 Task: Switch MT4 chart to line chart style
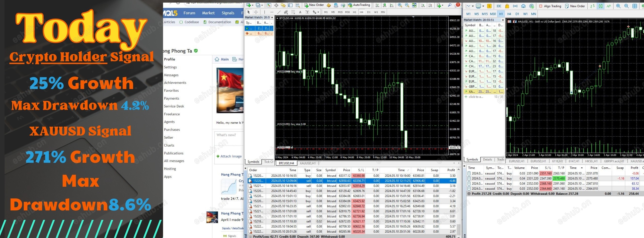click(x=391, y=5)
